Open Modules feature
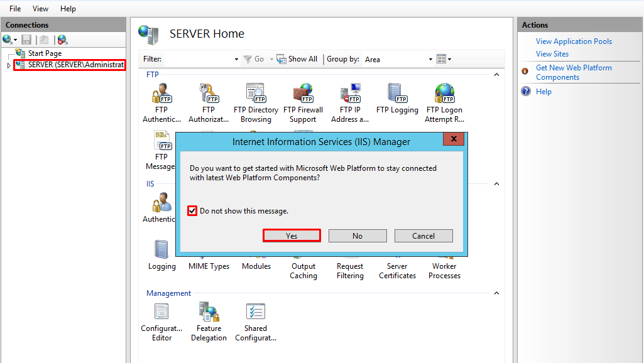This screenshot has height=363, width=644. coord(256,266)
